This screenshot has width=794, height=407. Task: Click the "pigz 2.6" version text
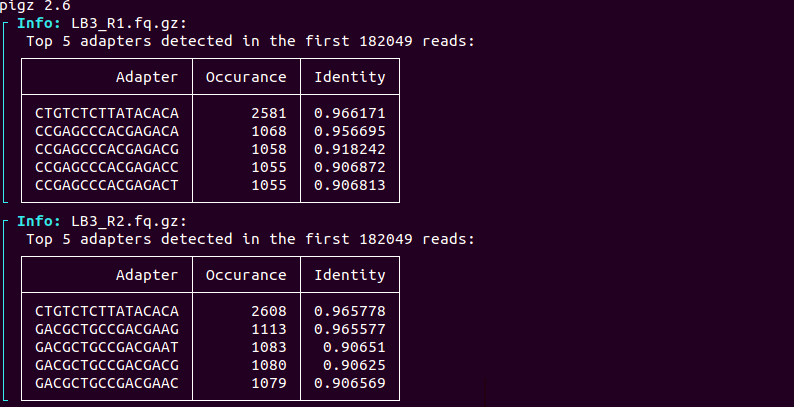[35, 6]
